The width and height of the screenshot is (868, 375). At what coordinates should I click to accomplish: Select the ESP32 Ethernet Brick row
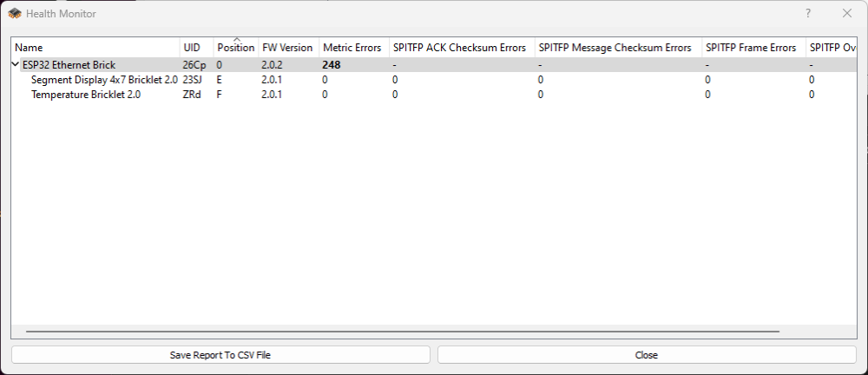pos(69,64)
